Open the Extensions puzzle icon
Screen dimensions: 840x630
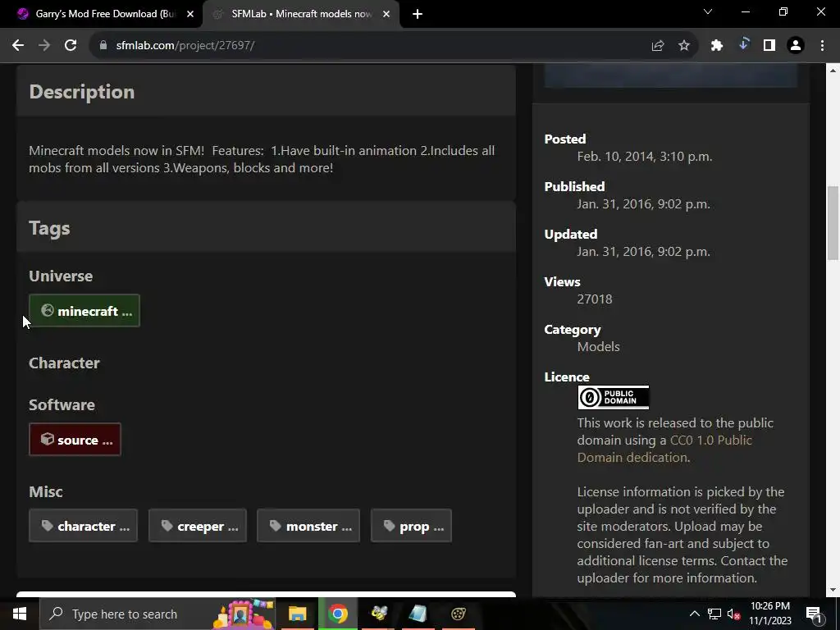pos(717,46)
